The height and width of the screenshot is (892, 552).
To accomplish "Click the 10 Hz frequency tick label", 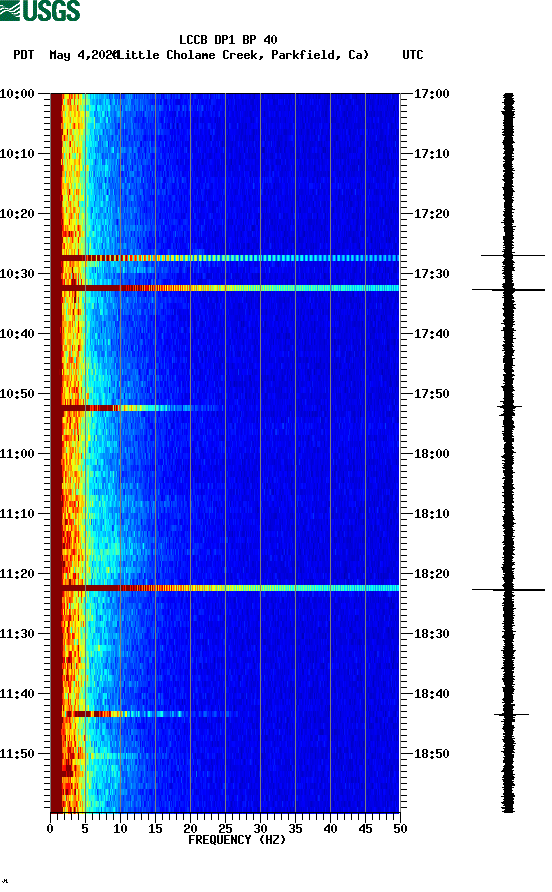I will coord(120,829).
